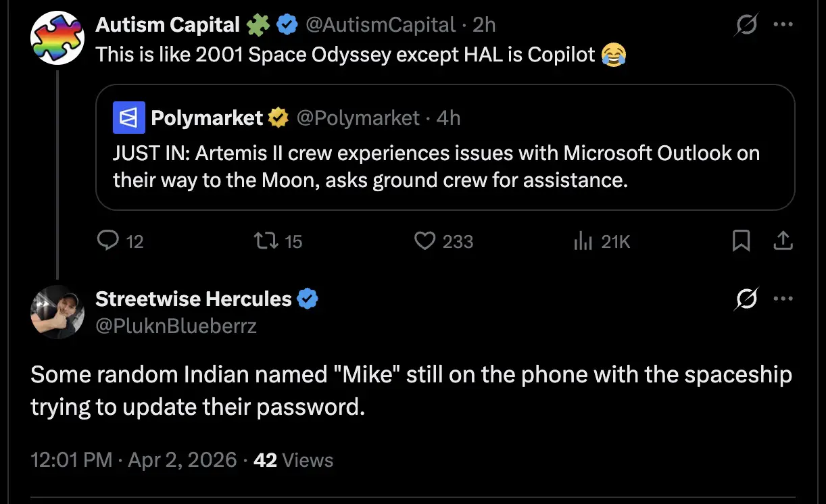Click the Streetwise Hercules display name
This screenshot has width=826, height=504.
pos(193,299)
